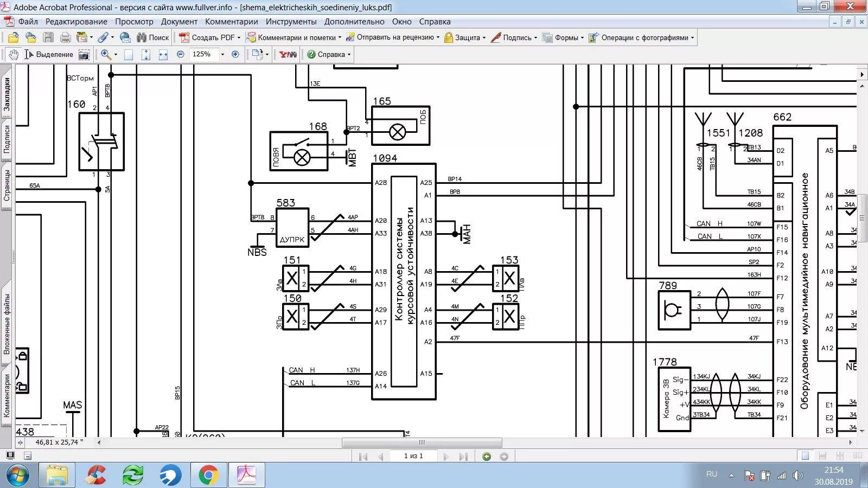Open the Страницы side panel tab
868x488 pixels.
coord(7,185)
